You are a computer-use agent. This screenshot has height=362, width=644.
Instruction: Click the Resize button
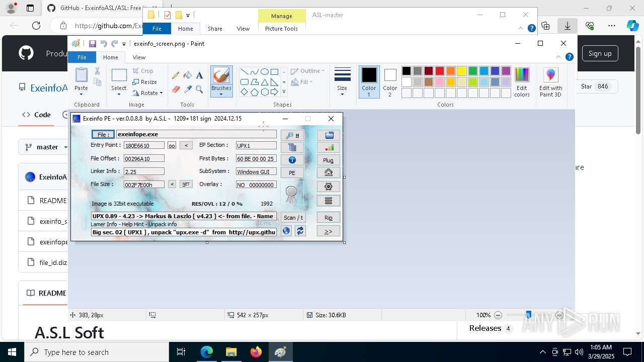click(145, 82)
